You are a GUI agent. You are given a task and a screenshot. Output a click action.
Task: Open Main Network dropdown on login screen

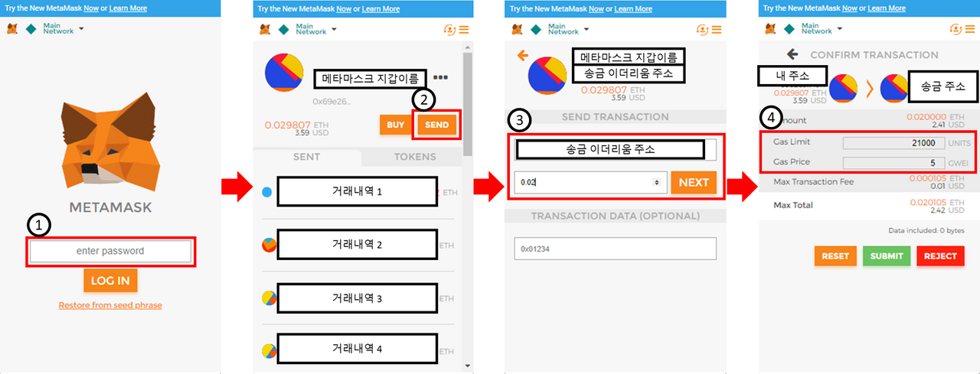tap(64, 29)
